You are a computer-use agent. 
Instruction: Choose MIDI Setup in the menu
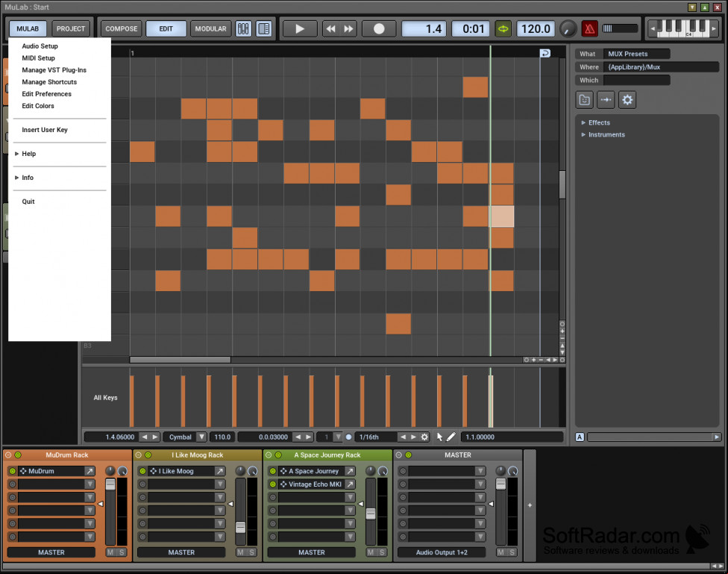(39, 58)
